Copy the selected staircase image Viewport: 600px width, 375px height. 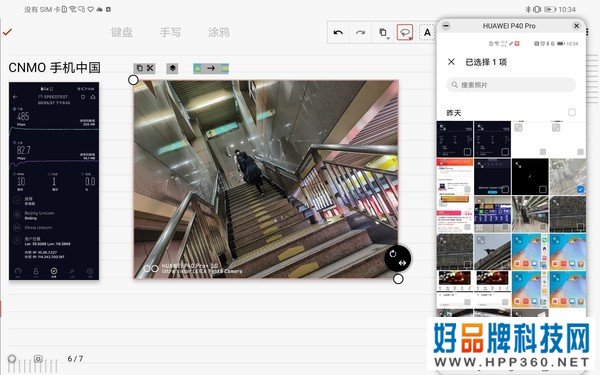tap(140, 68)
